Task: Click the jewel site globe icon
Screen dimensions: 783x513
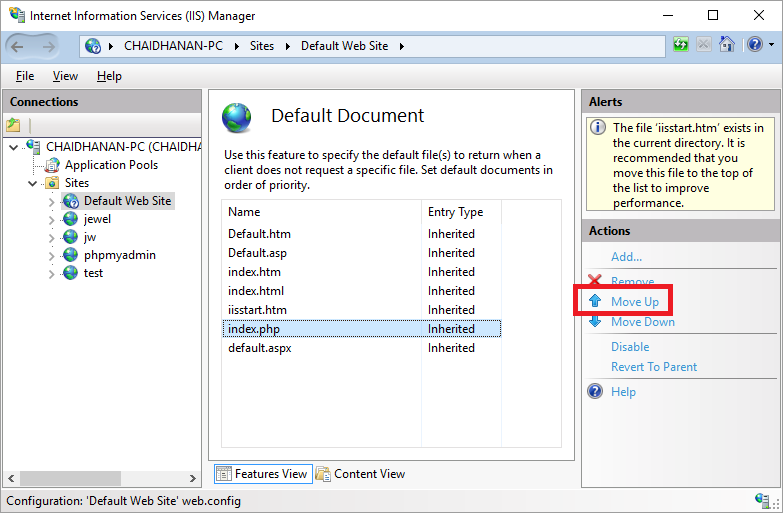Action: [x=70, y=219]
